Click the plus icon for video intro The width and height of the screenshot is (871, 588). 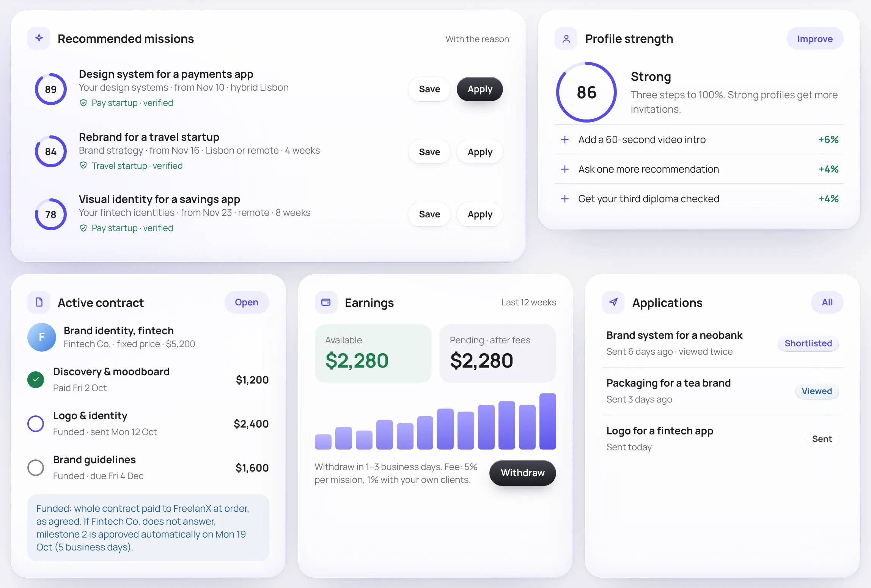(565, 140)
